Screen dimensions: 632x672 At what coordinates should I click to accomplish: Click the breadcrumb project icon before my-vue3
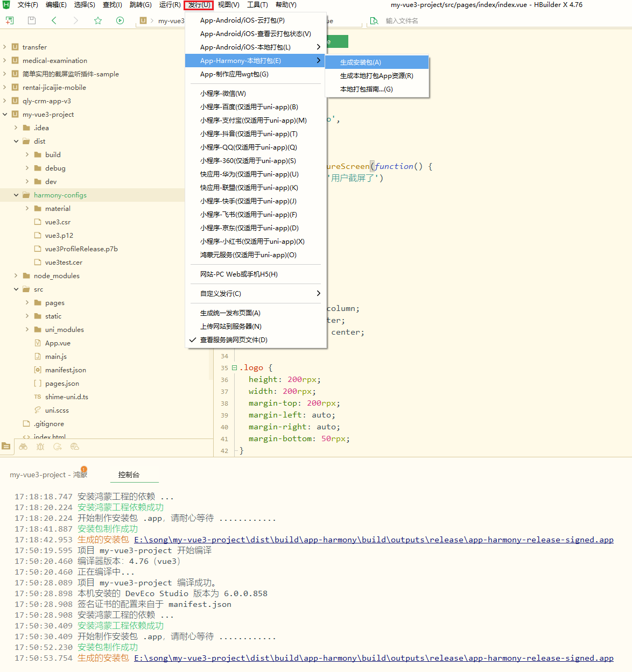143,20
